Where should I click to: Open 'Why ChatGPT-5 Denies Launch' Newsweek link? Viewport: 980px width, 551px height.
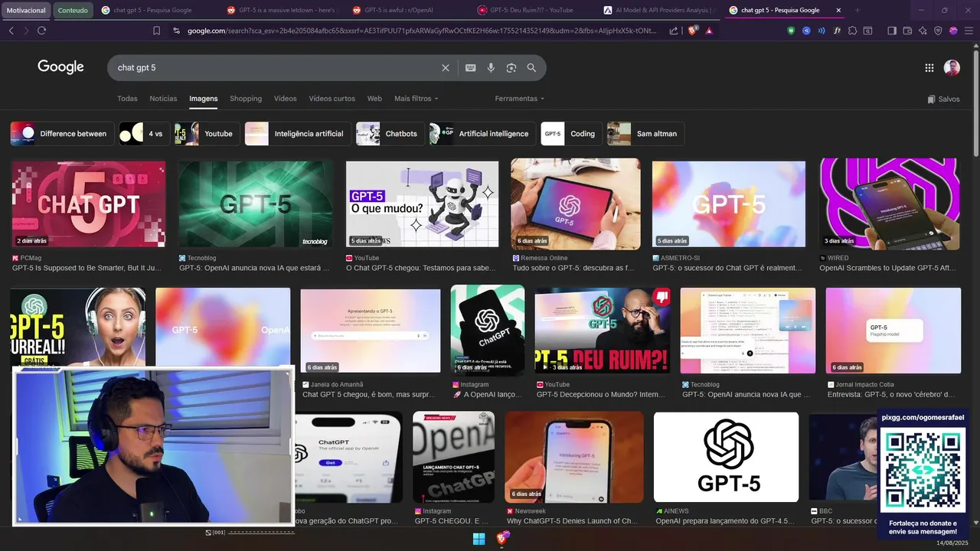[572, 521]
